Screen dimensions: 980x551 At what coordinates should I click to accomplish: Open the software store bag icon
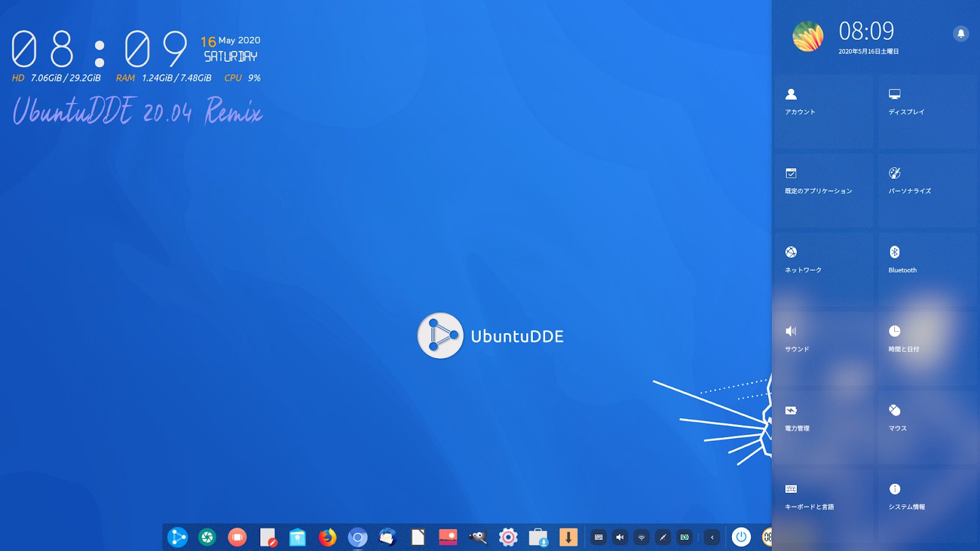[538, 538]
